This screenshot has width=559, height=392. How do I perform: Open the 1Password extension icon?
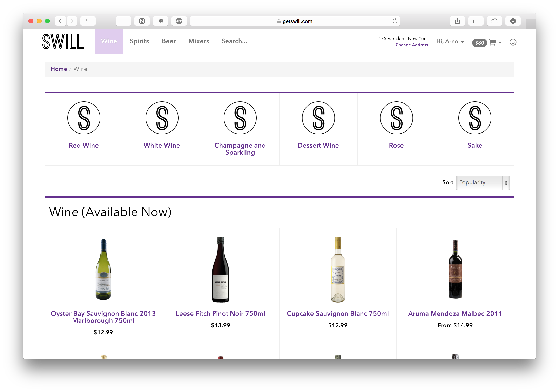[142, 21]
